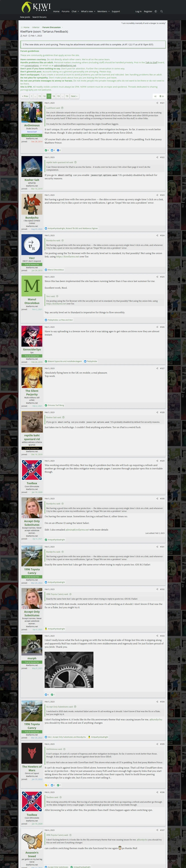Go to the Next page
Screen dimensions: 186x868
point(74,96)
